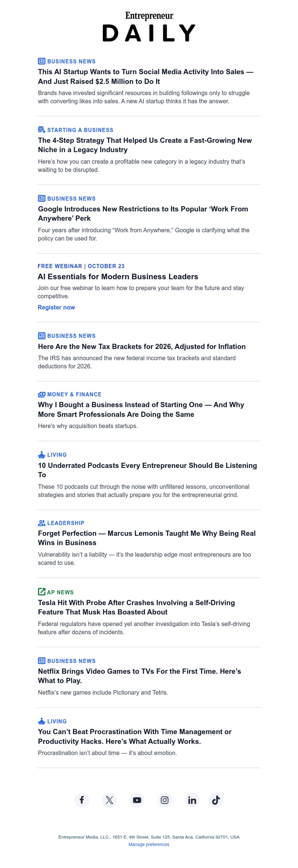Image resolution: width=298 pixels, height=868 pixels.
Task: Click the AP News external link icon
Action: 41,592
